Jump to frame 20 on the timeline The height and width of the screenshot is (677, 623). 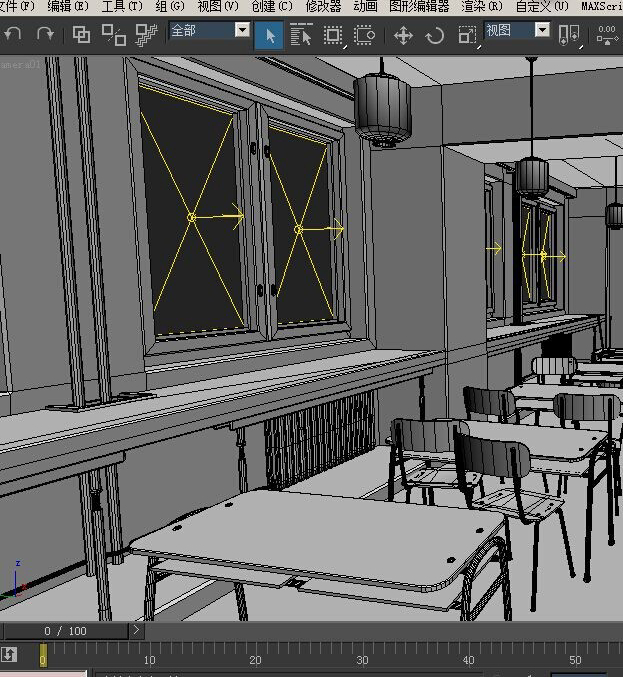pos(256,660)
